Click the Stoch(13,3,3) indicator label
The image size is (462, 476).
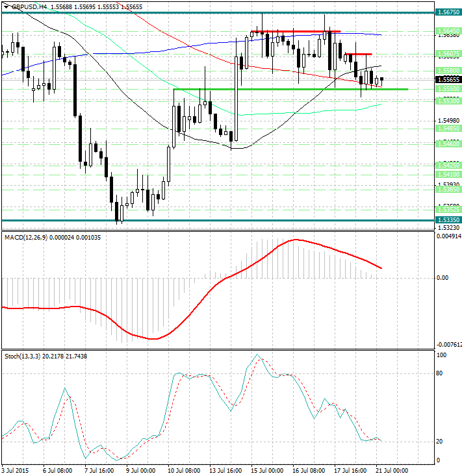(22, 356)
